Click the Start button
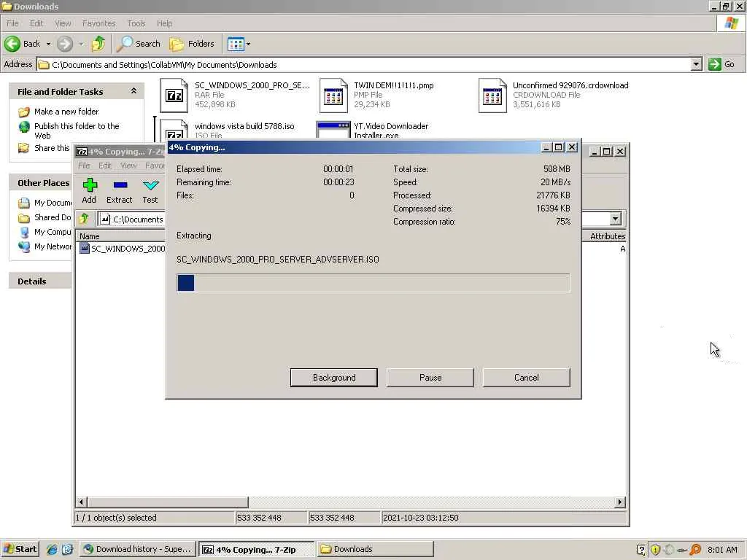This screenshot has height=560, width=747. pyautogui.click(x=20, y=549)
